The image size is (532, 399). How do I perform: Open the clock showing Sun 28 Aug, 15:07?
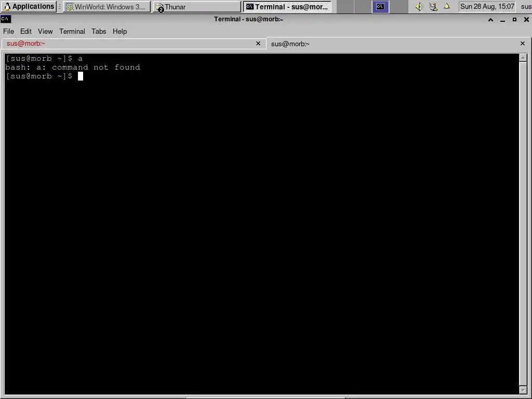487,6
